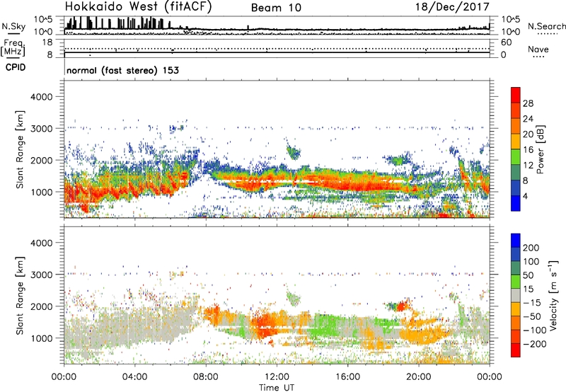Click the 'Velocity [m s-1]' colorbar label
The height and width of the screenshot is (392, 566).
[553, 295]
